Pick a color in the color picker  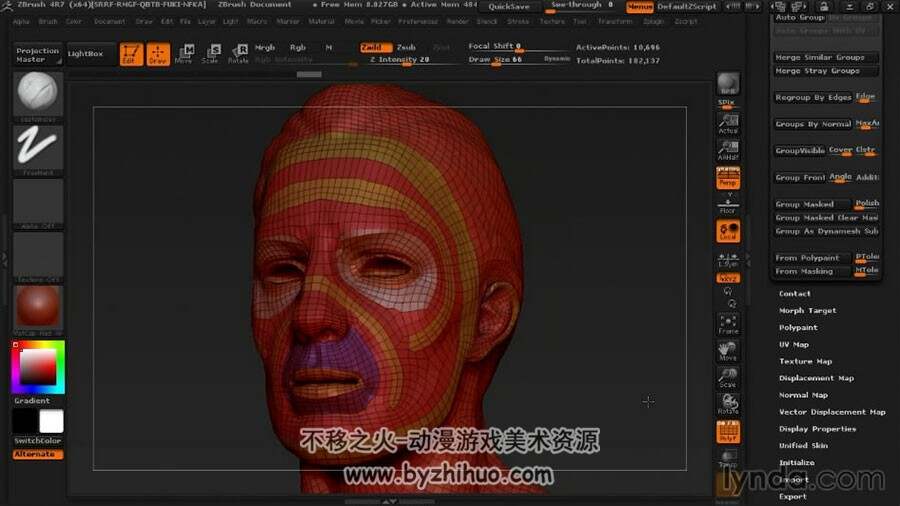(x=38, y=367)
